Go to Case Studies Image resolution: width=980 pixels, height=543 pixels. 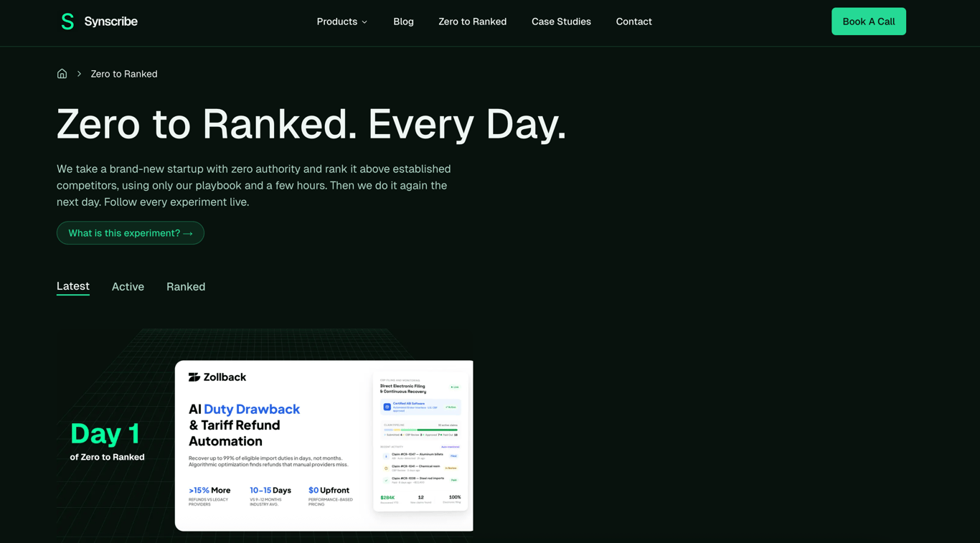coord(561,22)
